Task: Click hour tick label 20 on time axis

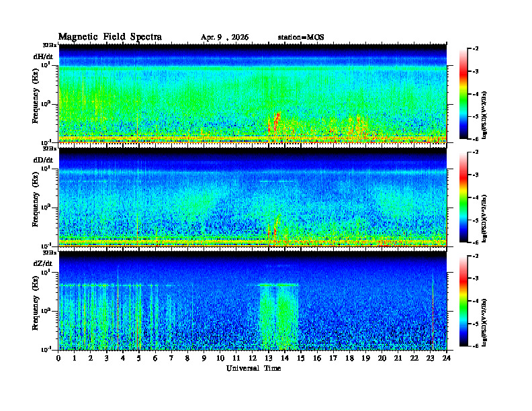Action: (x=382, y=359)
